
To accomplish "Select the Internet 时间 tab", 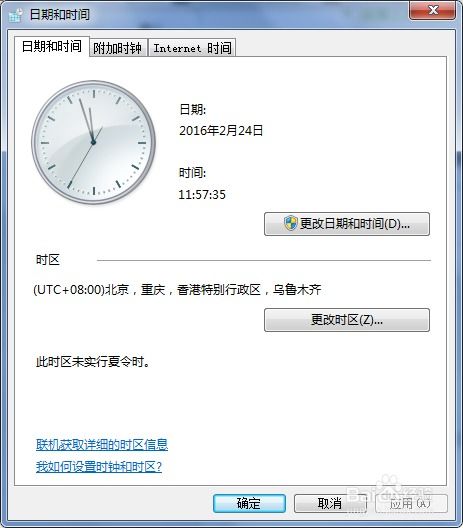I will pos(192,48).
